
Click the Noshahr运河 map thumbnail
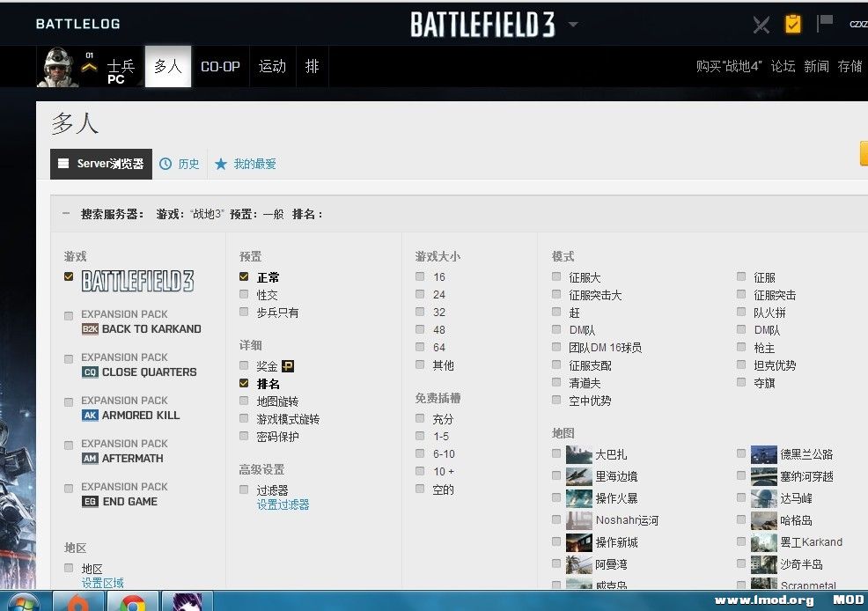tap(578, 519)
